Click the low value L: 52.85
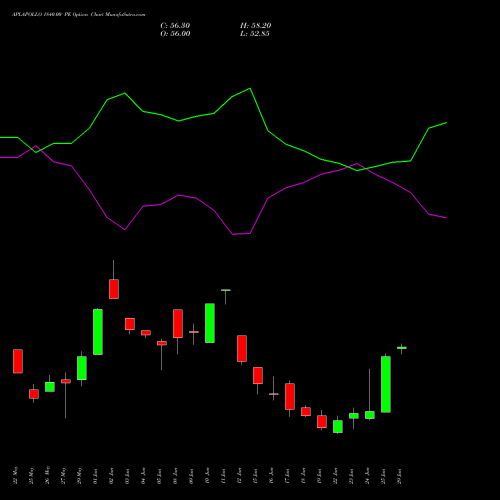Viewport: 500px width, 500px height. pos(255,34)
